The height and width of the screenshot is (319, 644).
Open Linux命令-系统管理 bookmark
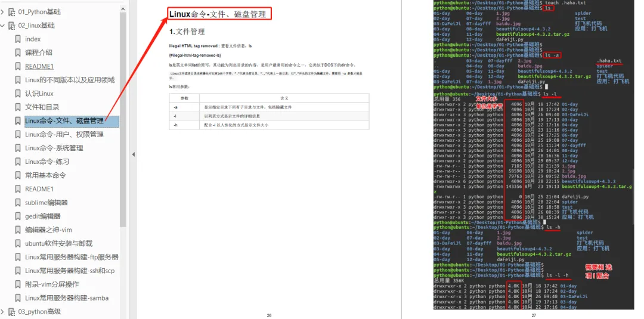[54, 148]
